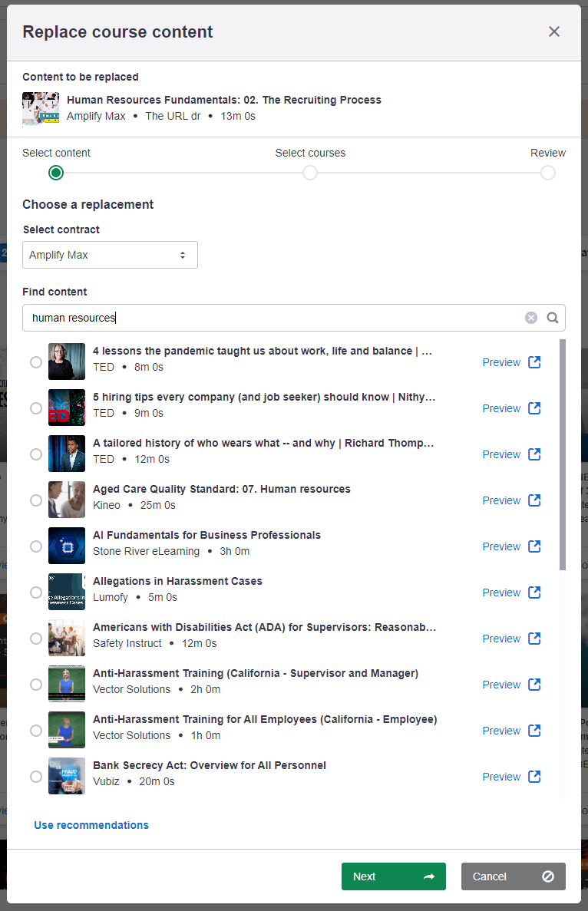Go to Review step marker
This screenshot has width=588, height=911.
[x=548, y=173]
